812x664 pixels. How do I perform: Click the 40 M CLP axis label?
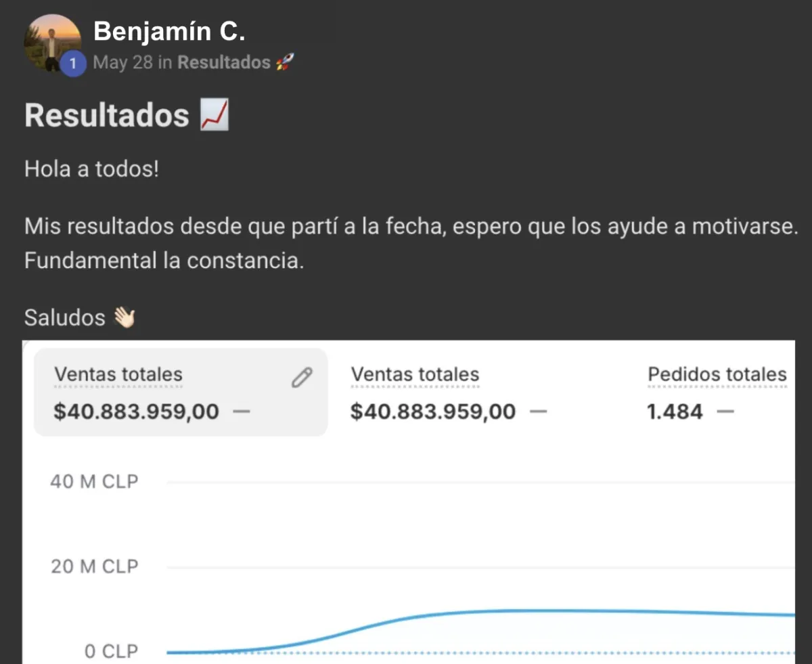[x=94, y=483]
